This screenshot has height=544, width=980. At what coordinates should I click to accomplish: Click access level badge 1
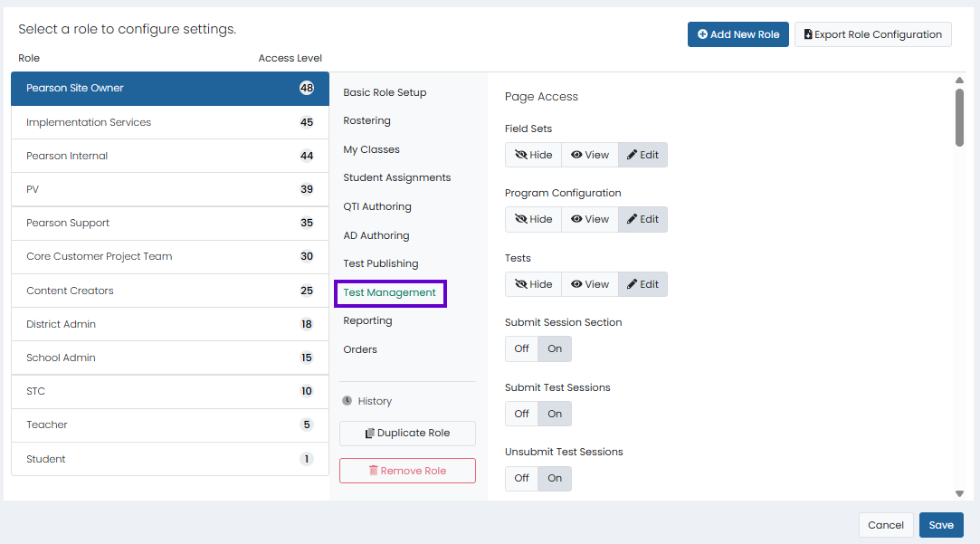pyautogui.click(x=306, y=459)
